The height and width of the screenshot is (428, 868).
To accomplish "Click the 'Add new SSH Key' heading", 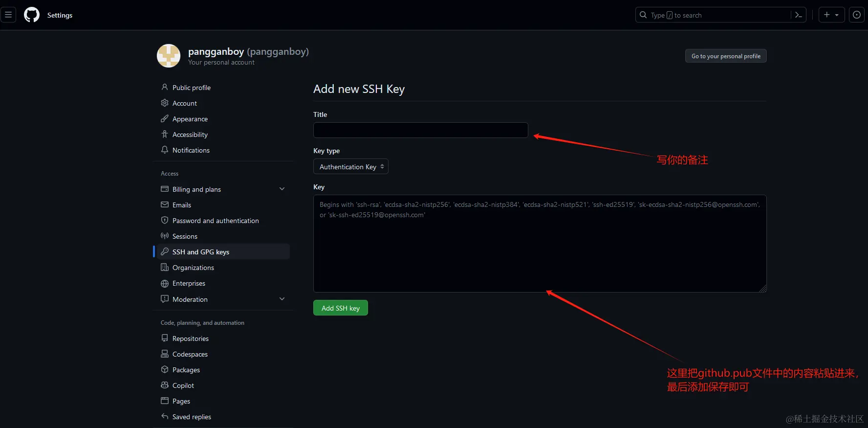I will tap(359, 89).
